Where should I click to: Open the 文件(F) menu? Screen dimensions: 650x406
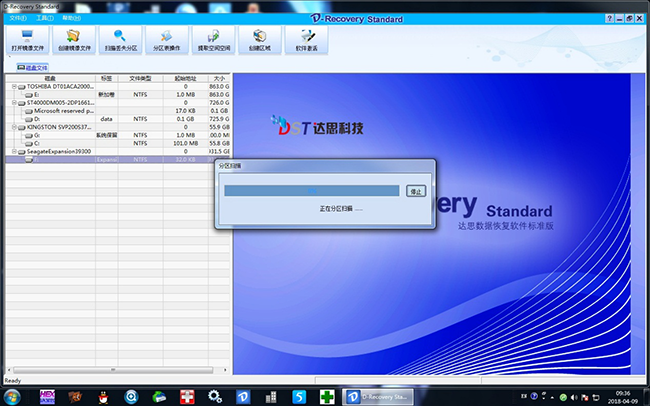18,18
